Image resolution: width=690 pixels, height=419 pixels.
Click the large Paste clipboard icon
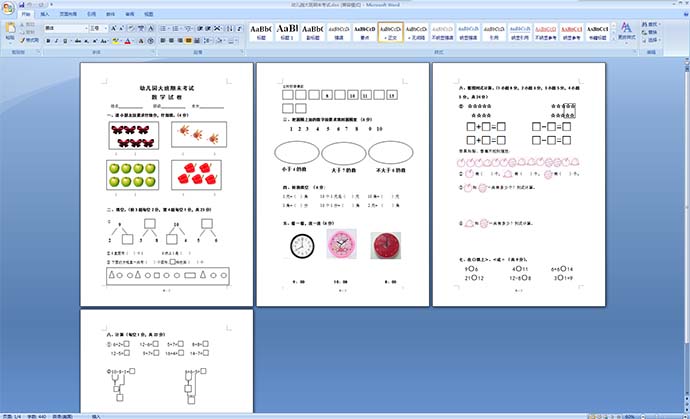[x=10, y=28]
